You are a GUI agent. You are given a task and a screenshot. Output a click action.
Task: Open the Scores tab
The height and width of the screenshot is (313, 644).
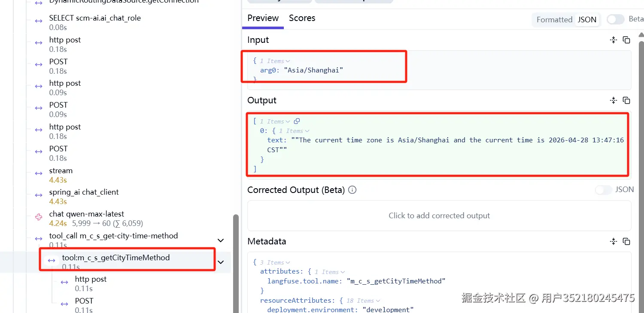302,18
